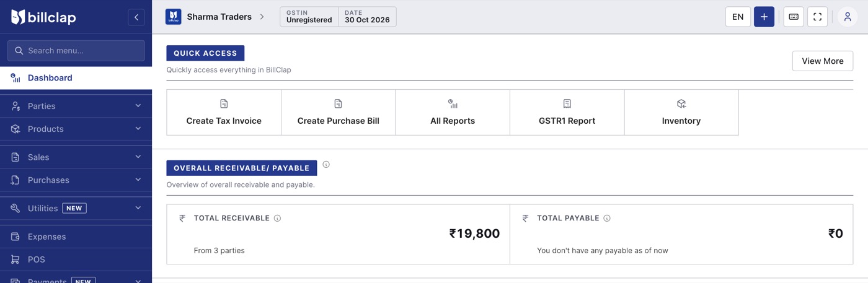Click info icon next to Total Payable
This screenshot has width=868, height=283.
[607, 218]
